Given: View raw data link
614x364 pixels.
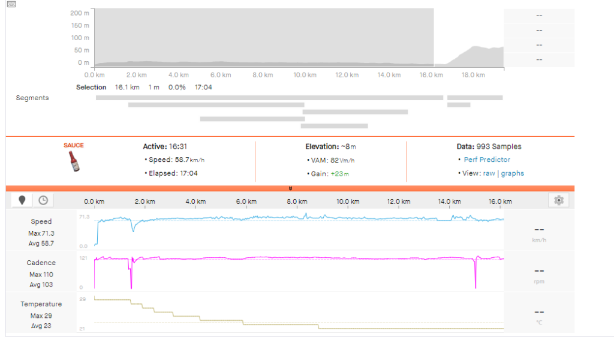Looking at the screenshot, I should 489,173.
